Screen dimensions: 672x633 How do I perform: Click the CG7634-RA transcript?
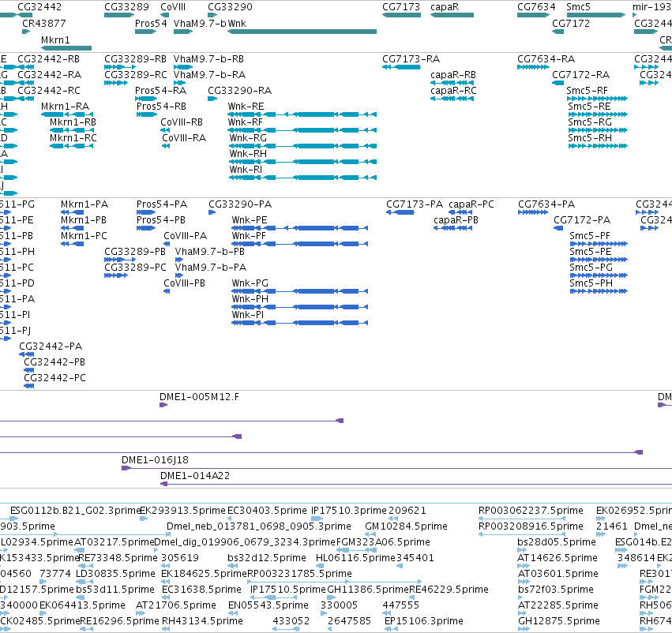point(534,67)
